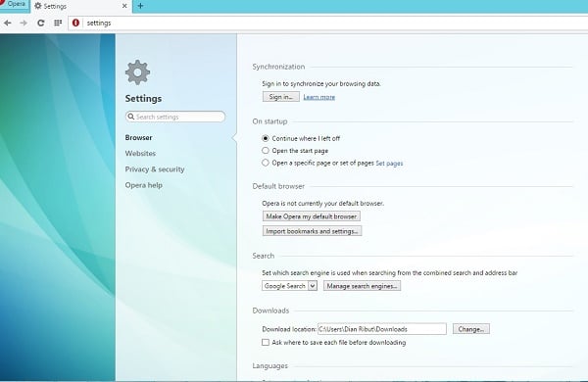Click the Search settings field

175,117
